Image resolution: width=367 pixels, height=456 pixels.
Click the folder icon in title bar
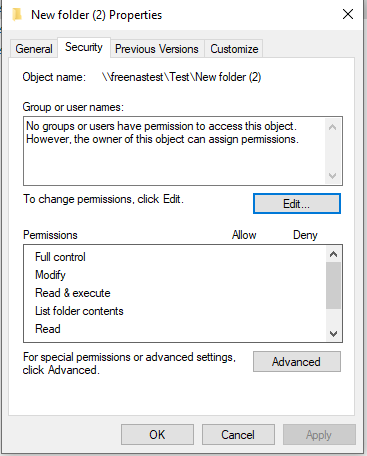click(x=17, y=15)
